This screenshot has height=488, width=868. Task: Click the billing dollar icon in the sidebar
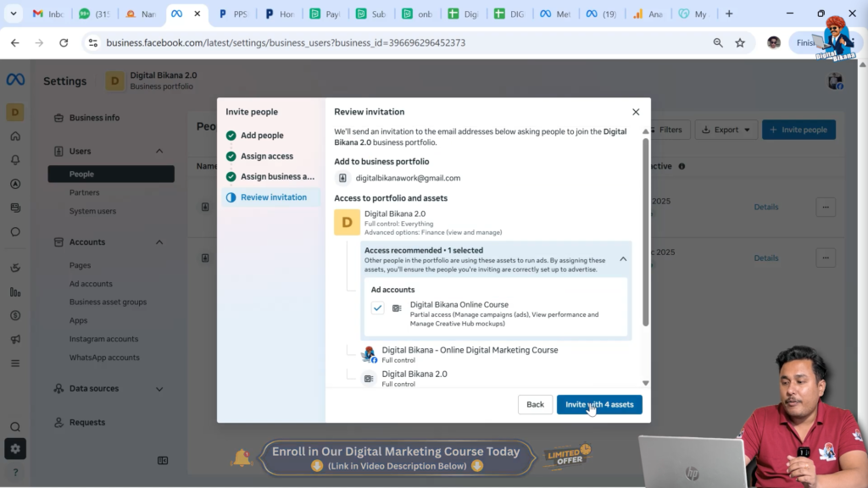point(15,314)
